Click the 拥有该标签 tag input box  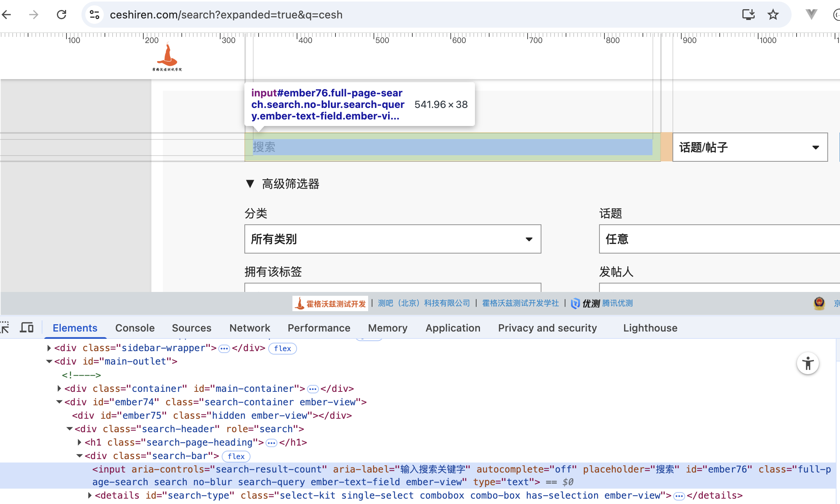pyautogui.click(x=393, y=287)
